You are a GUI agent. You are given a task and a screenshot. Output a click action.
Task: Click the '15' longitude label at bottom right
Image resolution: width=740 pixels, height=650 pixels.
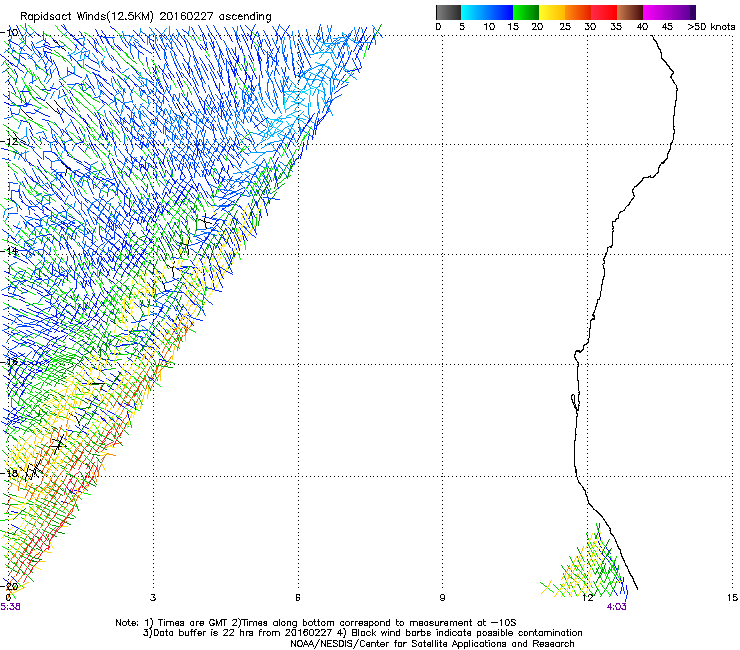pos(732,598)
